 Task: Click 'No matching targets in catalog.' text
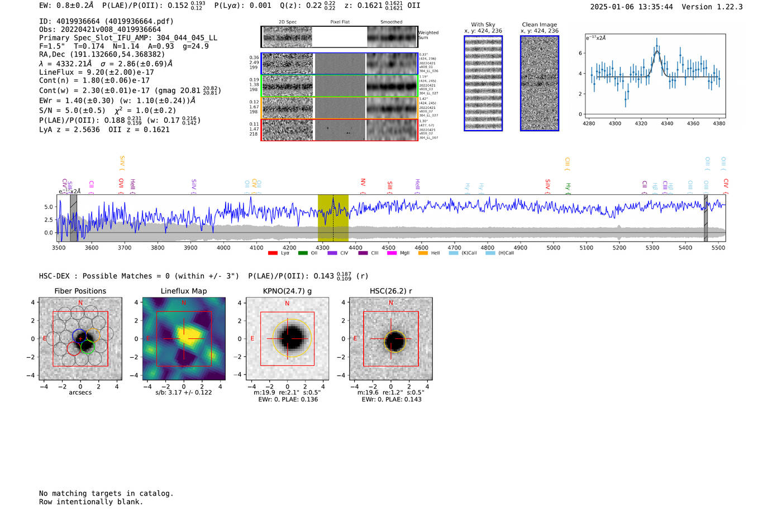tap(106, 493)
